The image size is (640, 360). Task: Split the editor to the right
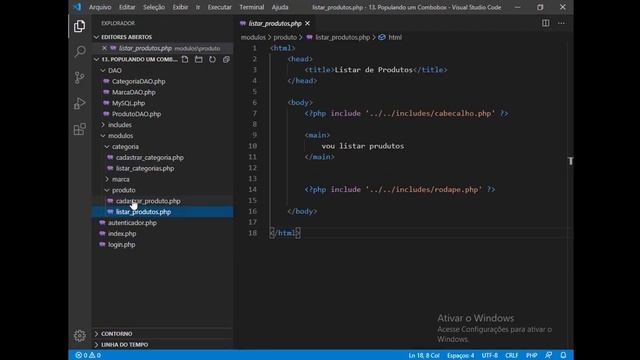(x=545, y=23)
